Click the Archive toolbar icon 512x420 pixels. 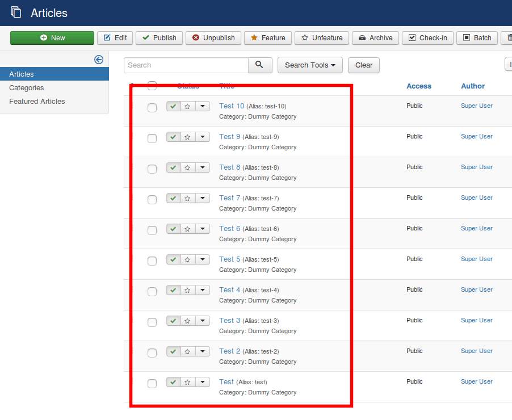click(375, 38)
